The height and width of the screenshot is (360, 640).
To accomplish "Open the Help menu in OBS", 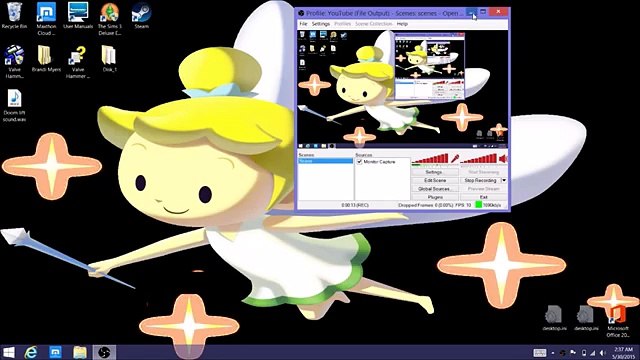I will click(x=402, y=24).
